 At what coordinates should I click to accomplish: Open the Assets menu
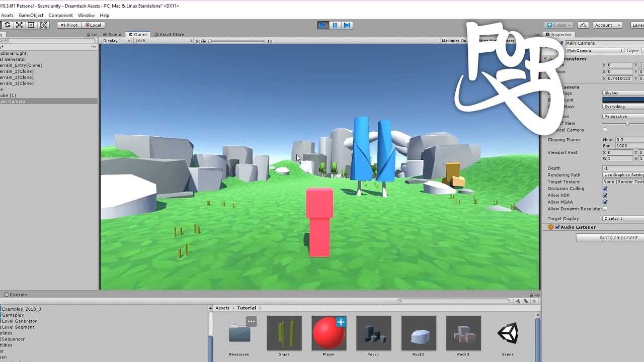[x=7, y=16]
